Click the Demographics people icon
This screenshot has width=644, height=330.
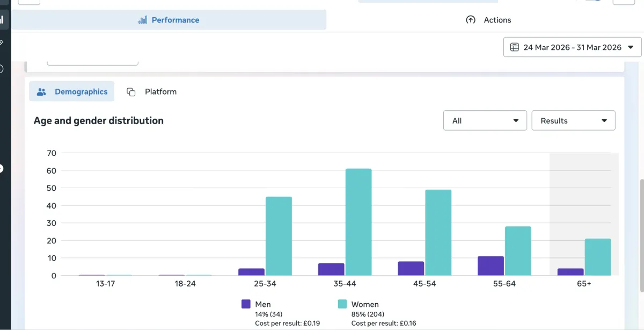(41, 92)
